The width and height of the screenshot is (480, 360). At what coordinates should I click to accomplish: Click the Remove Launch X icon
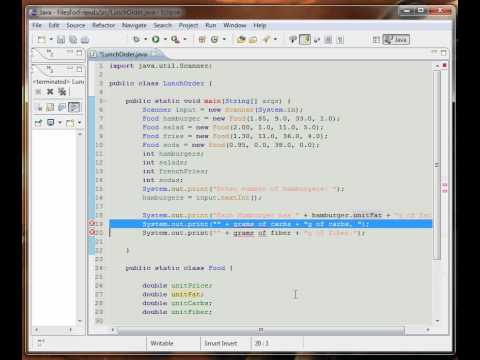pos(50,91)
